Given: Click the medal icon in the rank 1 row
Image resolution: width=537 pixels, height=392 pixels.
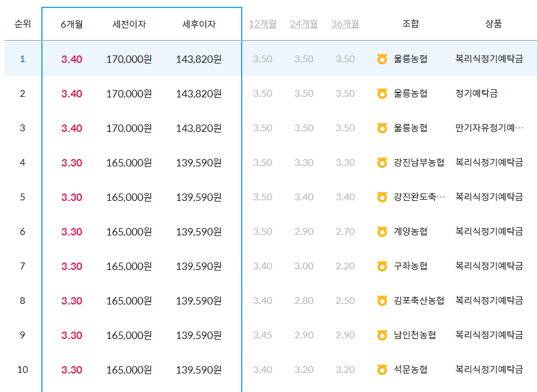Looking at the screenshot, I should pos(382,59).
